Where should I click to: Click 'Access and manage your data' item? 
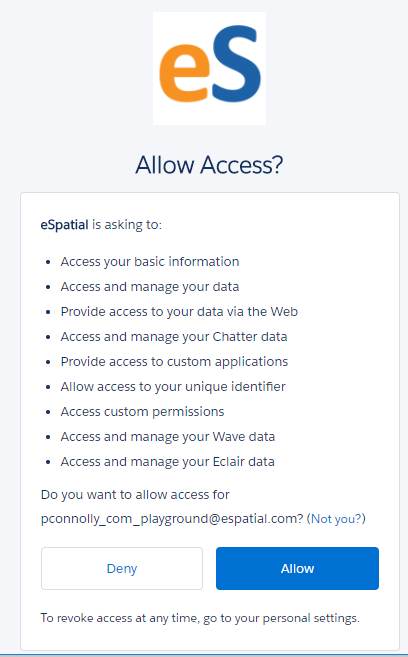point(150,287)
